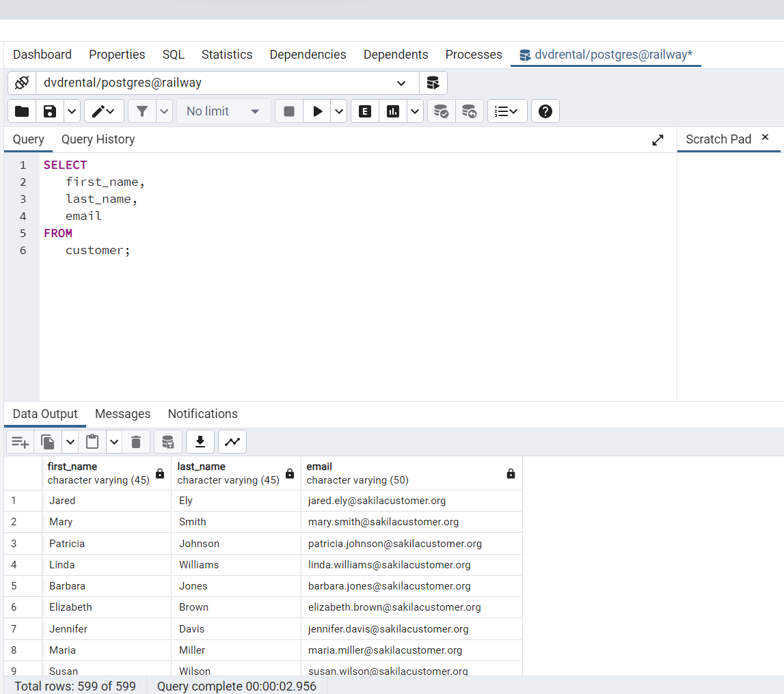Open the Statistics tab
Viewport: 784px width, 694px height.
pyautogui.click(x=227, y=55)
